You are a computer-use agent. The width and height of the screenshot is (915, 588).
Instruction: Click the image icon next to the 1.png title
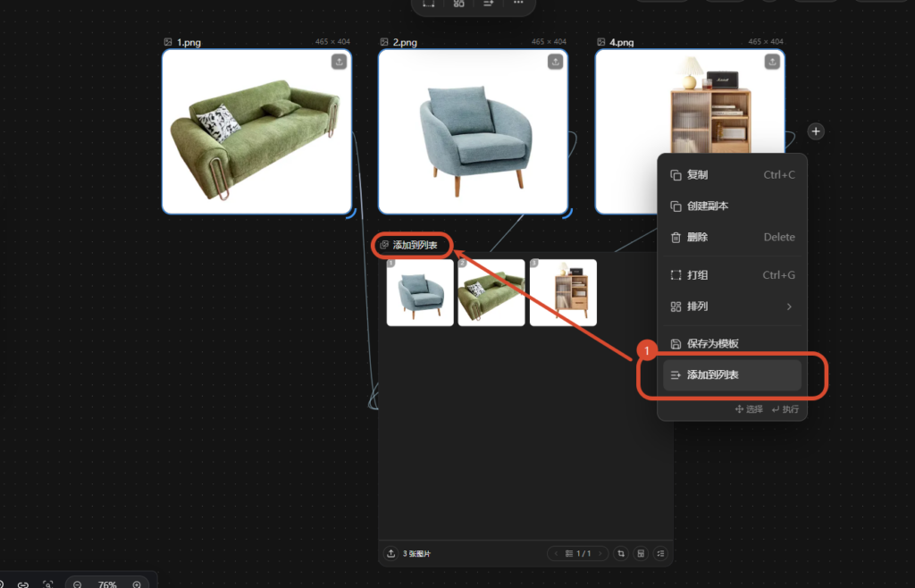point(168,42)
